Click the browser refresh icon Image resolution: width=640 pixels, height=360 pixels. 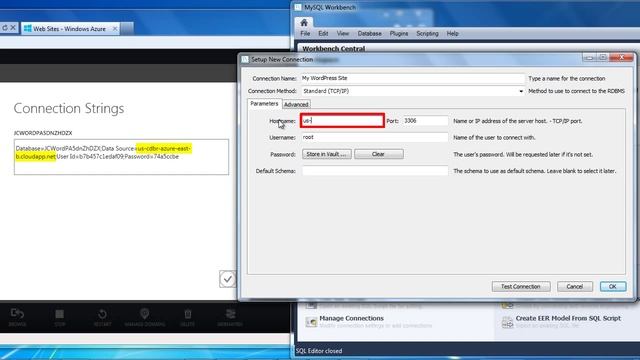click(5, 28)
